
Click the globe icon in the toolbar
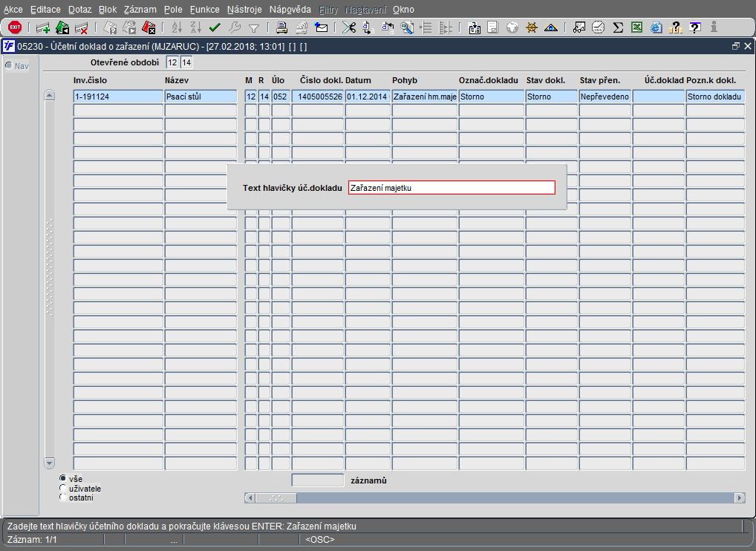click(x=512, y=28)
